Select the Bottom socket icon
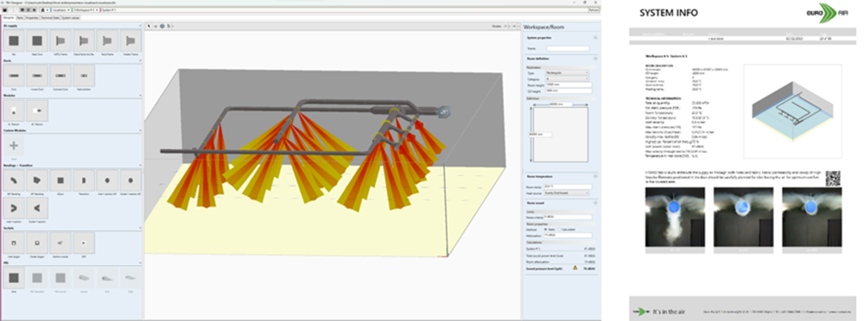This screenshot has height=321, width=868. coord(60,243)
